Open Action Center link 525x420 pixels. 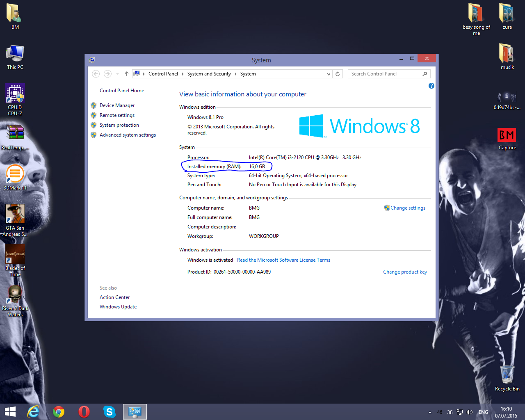114,297
